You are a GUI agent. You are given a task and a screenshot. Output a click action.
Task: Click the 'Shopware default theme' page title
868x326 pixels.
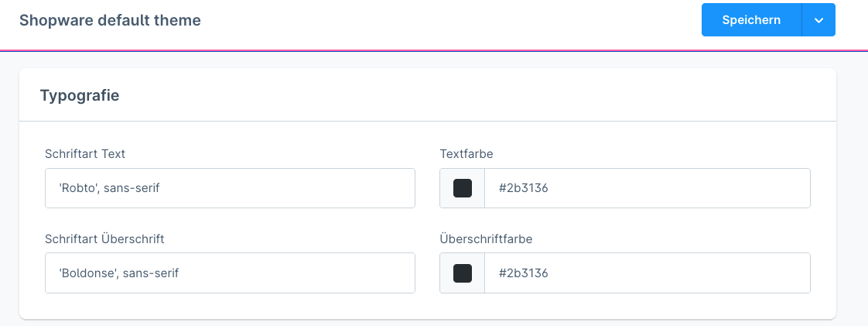click(110, 21)
